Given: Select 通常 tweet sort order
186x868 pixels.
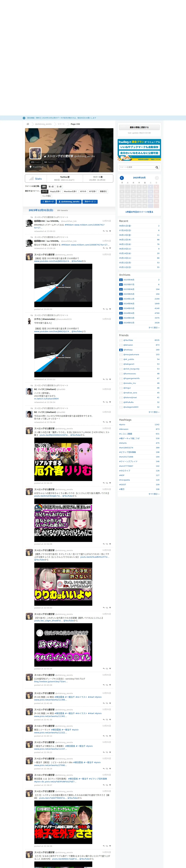Looking at the screenshot, I should [x=44, y=187].
